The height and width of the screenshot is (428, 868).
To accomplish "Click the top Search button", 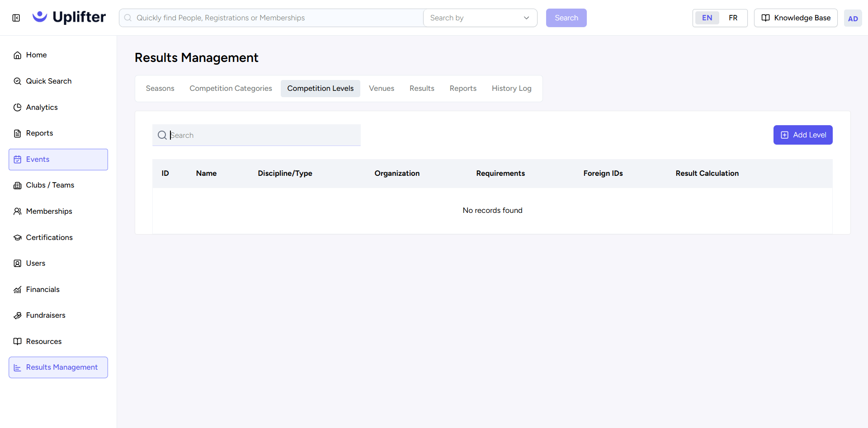I will (x=566, y=18).
